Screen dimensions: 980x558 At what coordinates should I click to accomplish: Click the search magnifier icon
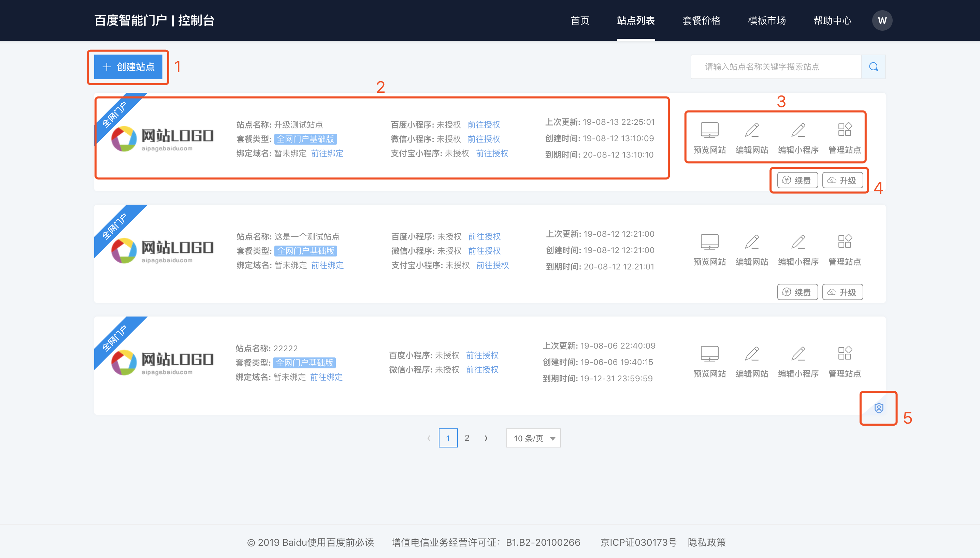[x=874, y=67]
